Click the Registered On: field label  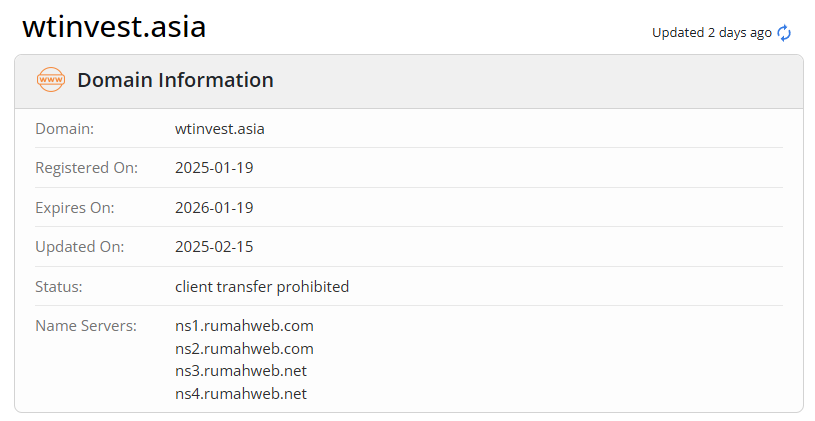(87, 167)
